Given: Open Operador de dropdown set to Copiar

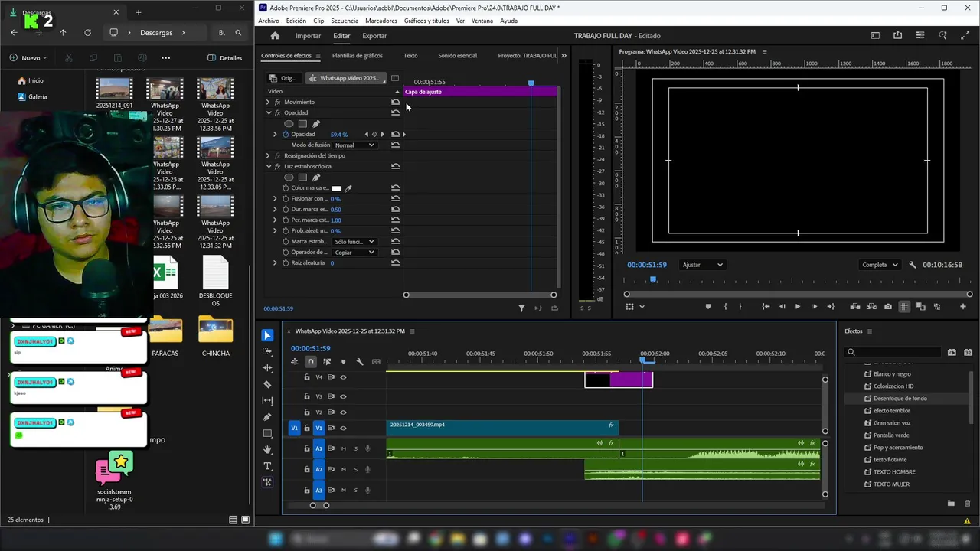Looking at the screenshot, I should [354, 253].
